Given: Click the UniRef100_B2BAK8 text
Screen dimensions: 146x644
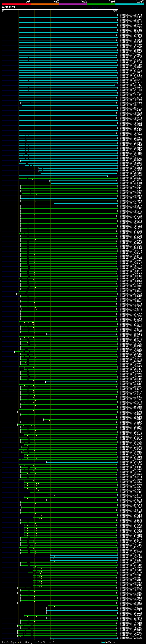Looking at the screenshot, I should [131, 72].
